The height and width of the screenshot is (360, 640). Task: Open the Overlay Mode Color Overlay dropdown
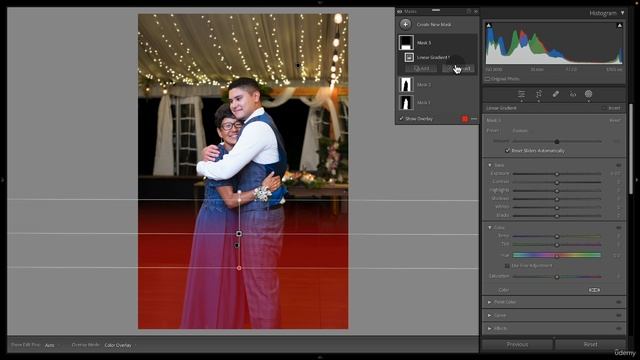pyautogui.click(x=118, y=345)
